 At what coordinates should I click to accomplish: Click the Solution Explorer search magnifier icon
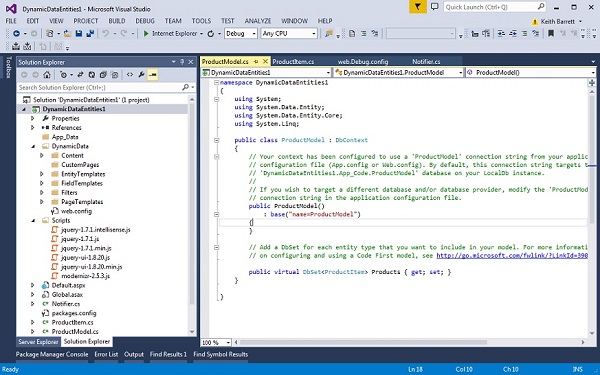185,87
